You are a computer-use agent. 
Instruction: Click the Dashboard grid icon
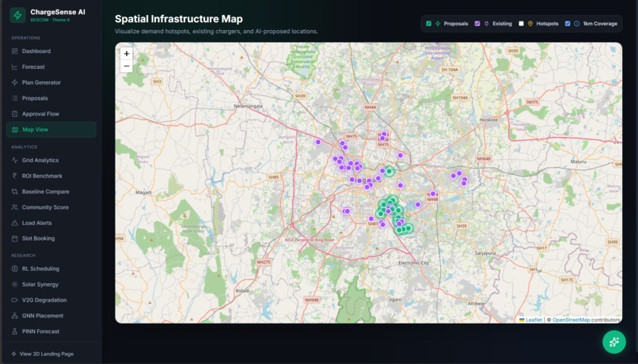[x=15, y=51]
